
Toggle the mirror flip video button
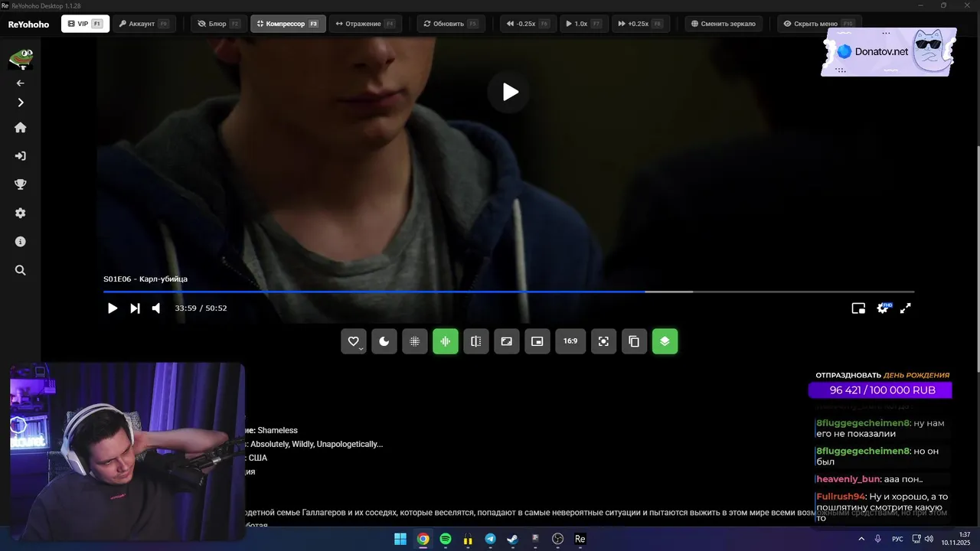click(x=476, y=341)
